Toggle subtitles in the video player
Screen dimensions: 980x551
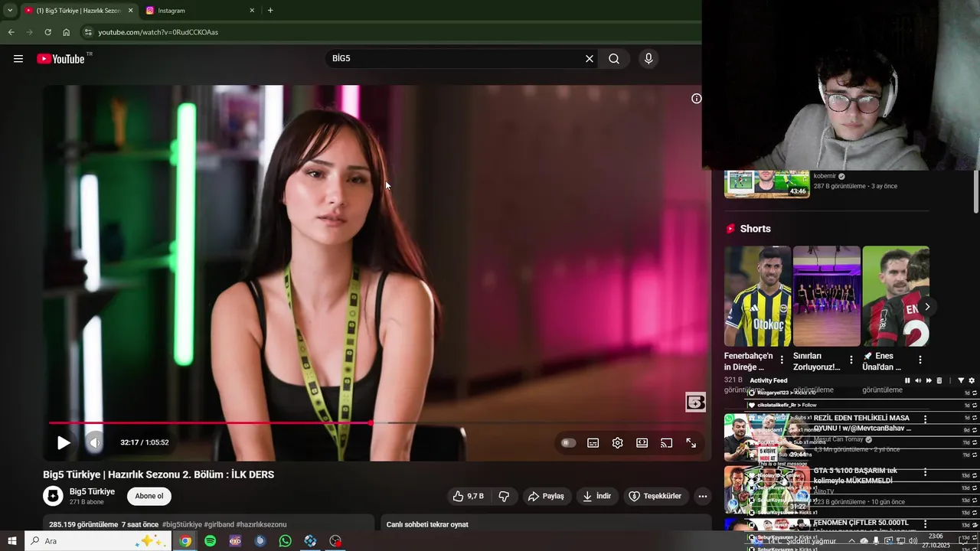593,442
